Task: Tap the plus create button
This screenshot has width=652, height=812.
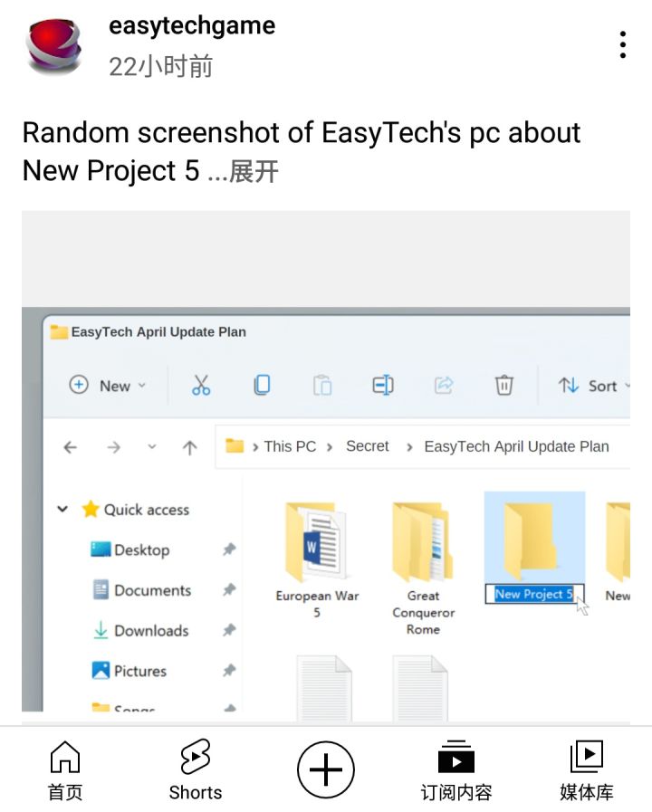Action: 326,770
